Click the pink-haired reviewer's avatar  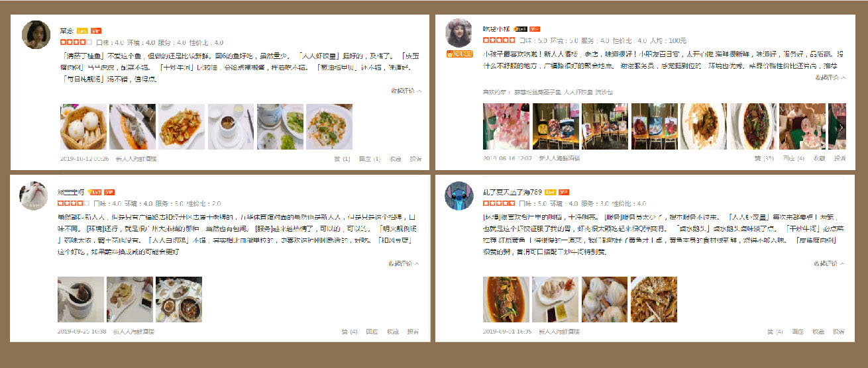click(459, 33)
